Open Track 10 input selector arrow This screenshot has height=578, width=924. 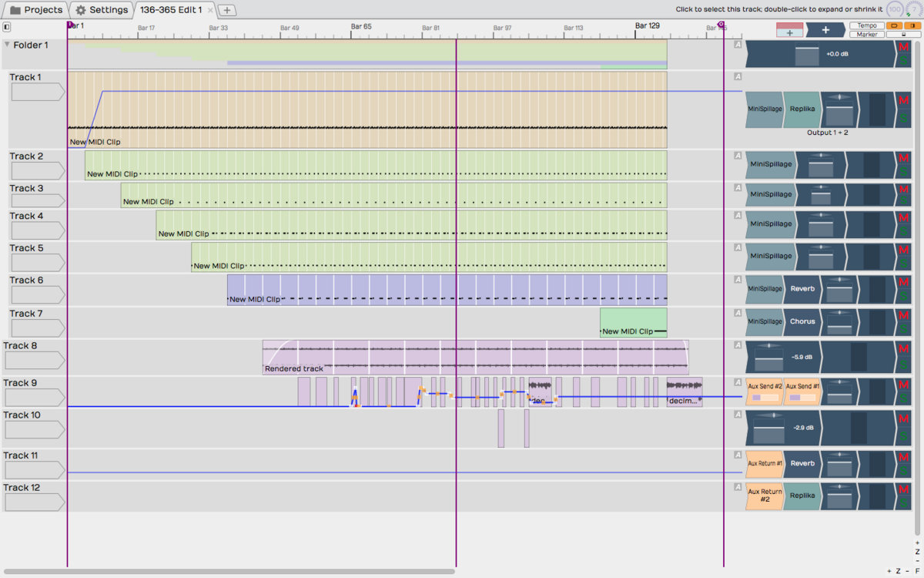(35, 429)
